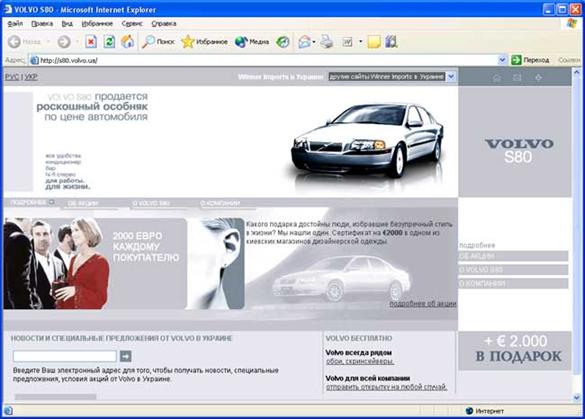Select the 'О компании' page tab
585x419 pixels.
[220, 203]
